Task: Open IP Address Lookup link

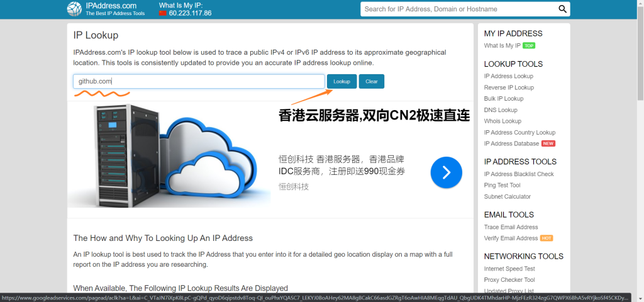Action: click(508, 76)
